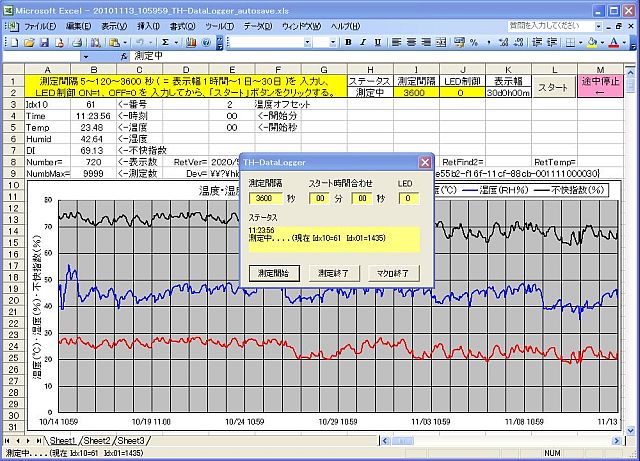Screen dimensions: 640x461
Task: Expand the Undo history arrow
Action: [151, 42]
